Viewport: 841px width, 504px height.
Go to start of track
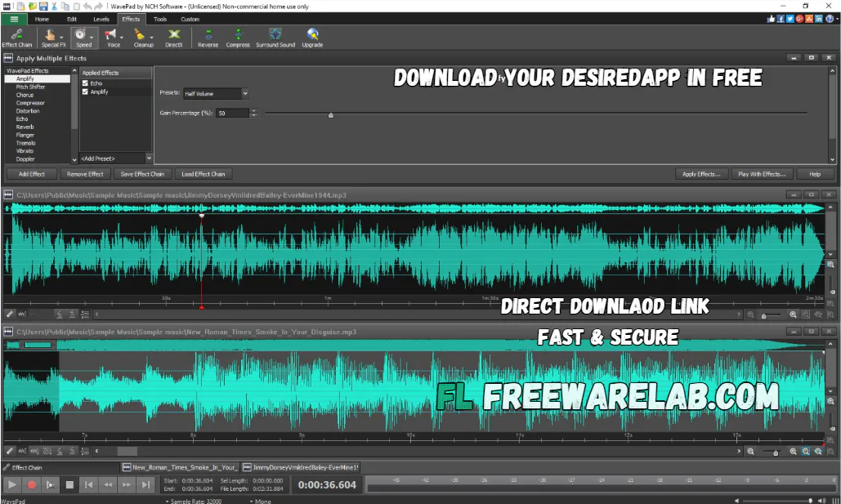point(88,484)
